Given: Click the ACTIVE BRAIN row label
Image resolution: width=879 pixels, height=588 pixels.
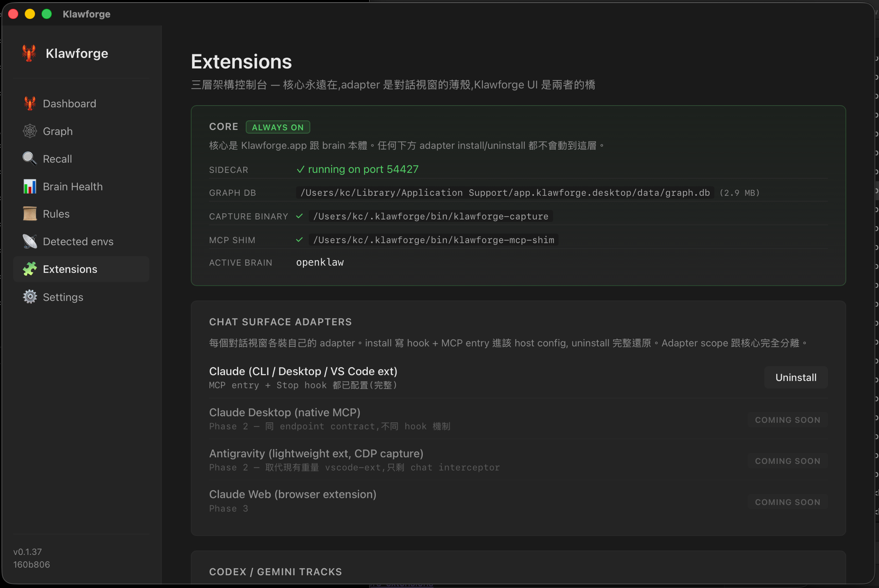Looking at the screenshot, I should pos(241,263).
